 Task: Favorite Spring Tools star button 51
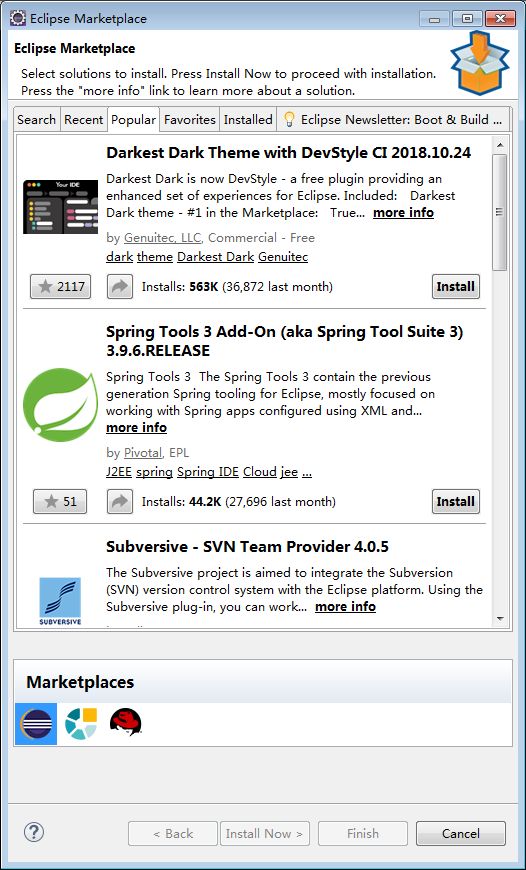(60, 502)
